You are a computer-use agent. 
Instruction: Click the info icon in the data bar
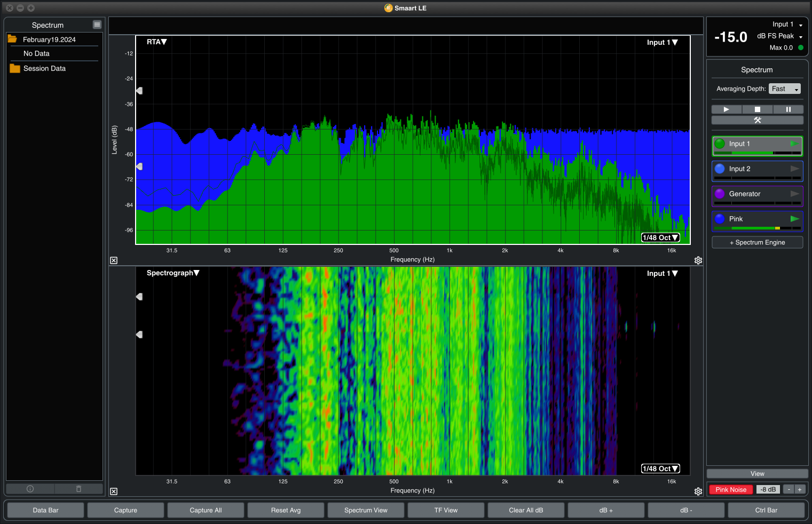30,489
